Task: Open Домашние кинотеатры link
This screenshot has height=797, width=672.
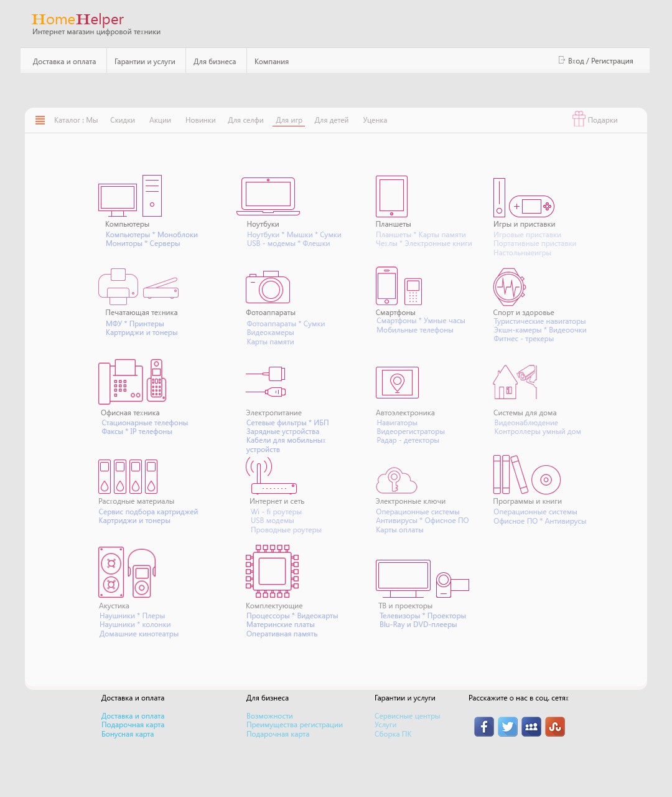Action: tap(139, 634)
